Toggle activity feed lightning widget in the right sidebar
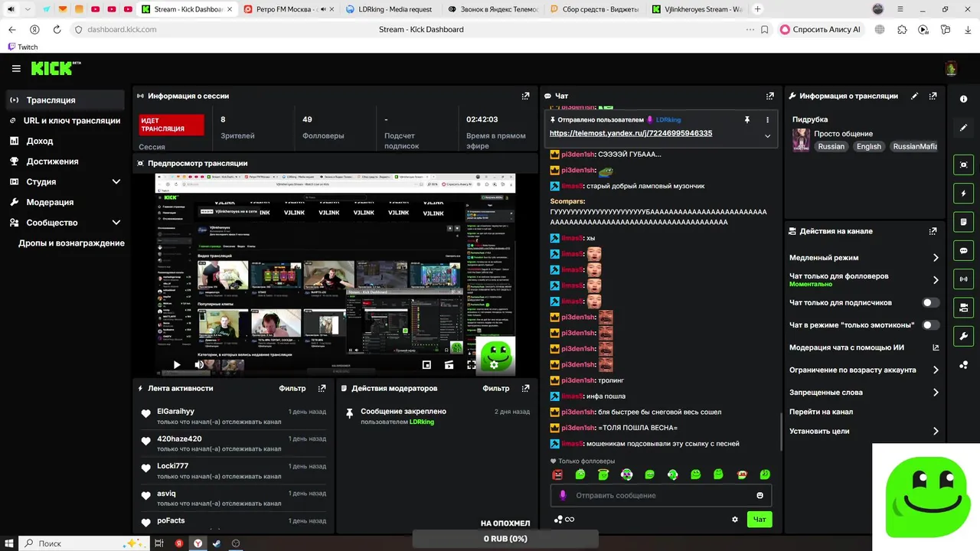 (x=963, y=193)
